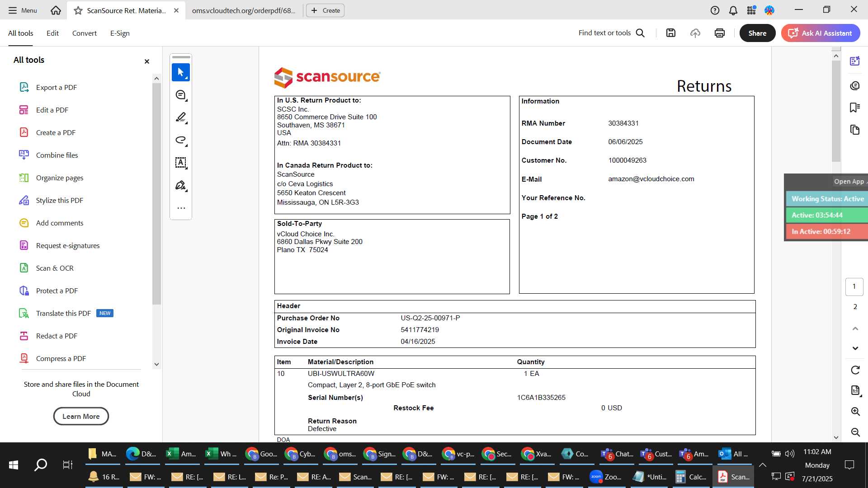This screenshot has height=488, width=868.
Task: Click the search magnifier icon
Action: tap(640, 33)
